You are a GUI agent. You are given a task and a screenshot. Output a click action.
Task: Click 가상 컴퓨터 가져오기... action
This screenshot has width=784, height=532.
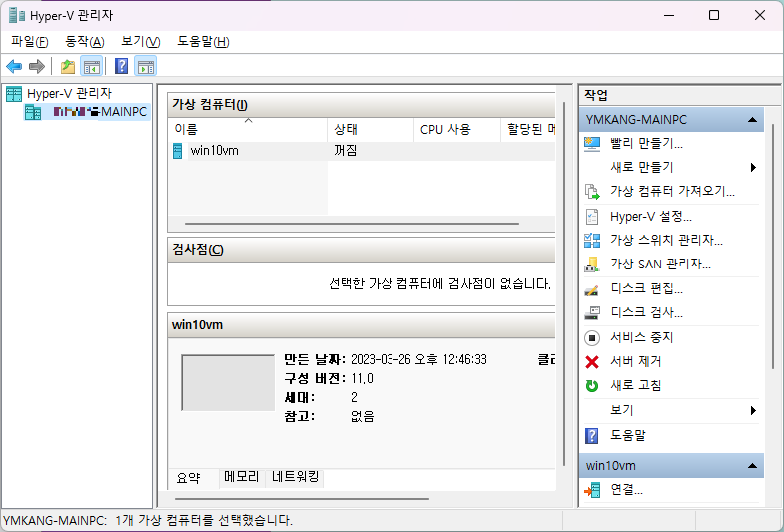click(x=672, y=191)
